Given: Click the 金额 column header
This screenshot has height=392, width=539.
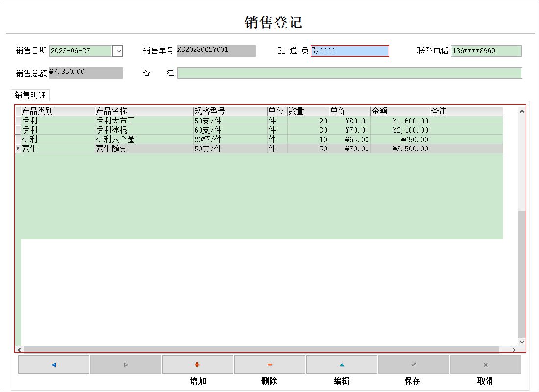Looking at the screenshot, I should click(x=400, y=111).
